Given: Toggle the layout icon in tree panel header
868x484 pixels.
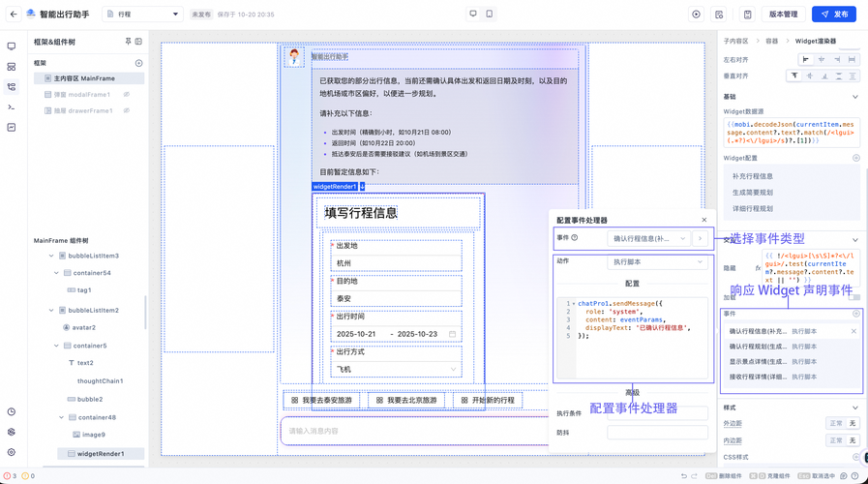Looking at the screenshot, I should [139, 42].
